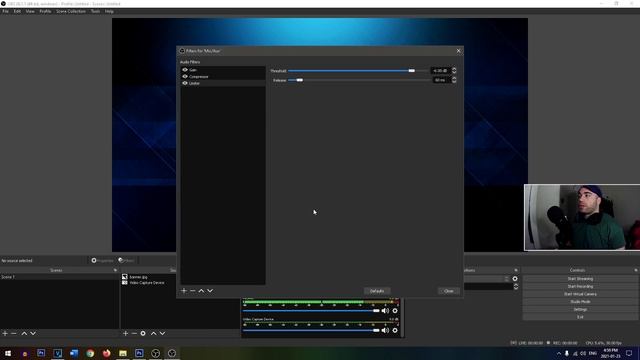Toggle visibility of the Compressor filter
Image resolution: width=640 pixels, height=360 pixels.
click(x=185, y=76)
